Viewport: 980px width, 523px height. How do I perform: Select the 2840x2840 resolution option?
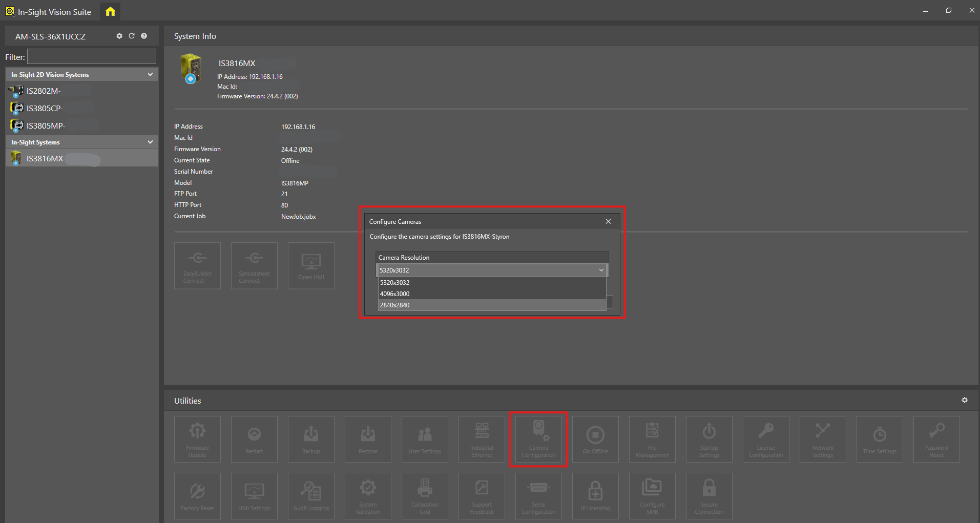pos(492,305)
